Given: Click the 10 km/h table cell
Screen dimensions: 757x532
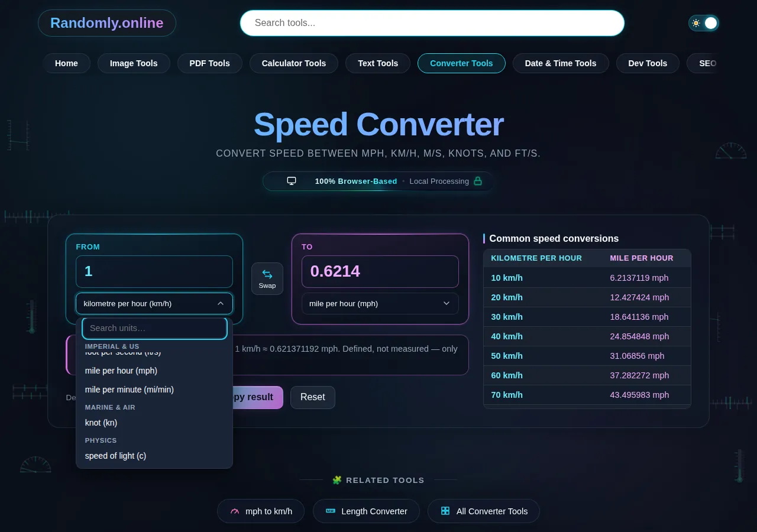Looking at the screenshot, I should click(x=507, y=278).
